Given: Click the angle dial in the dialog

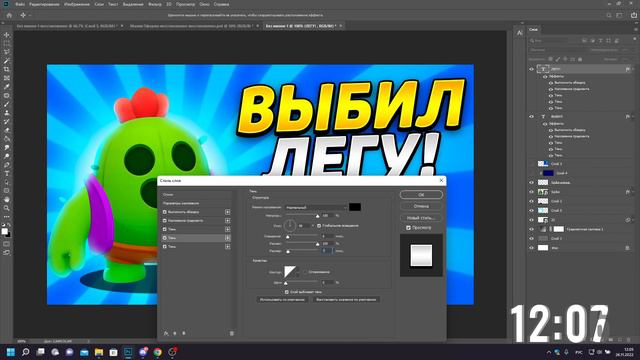Looking at the screenshot, I should (289, 225).
